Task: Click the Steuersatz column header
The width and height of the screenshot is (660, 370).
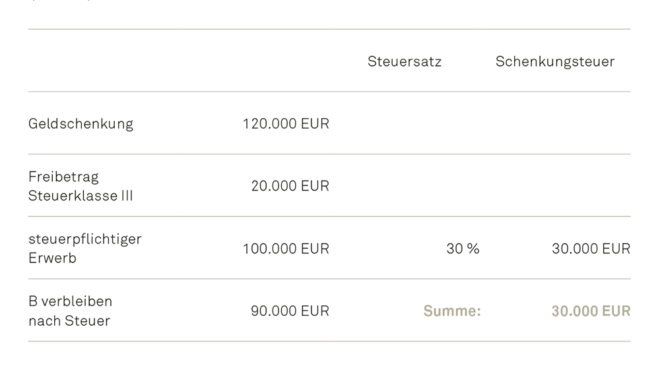Action: click(404, 61)
